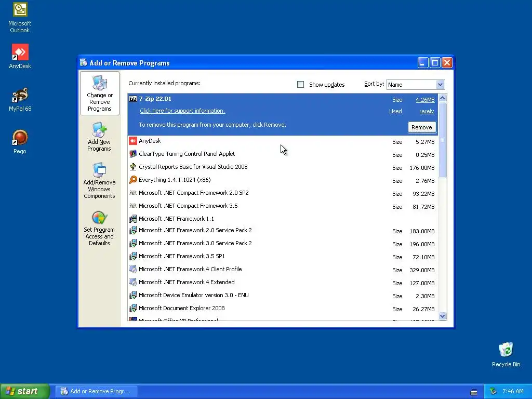
Task: Click the rarely used link
Action: 427,111
